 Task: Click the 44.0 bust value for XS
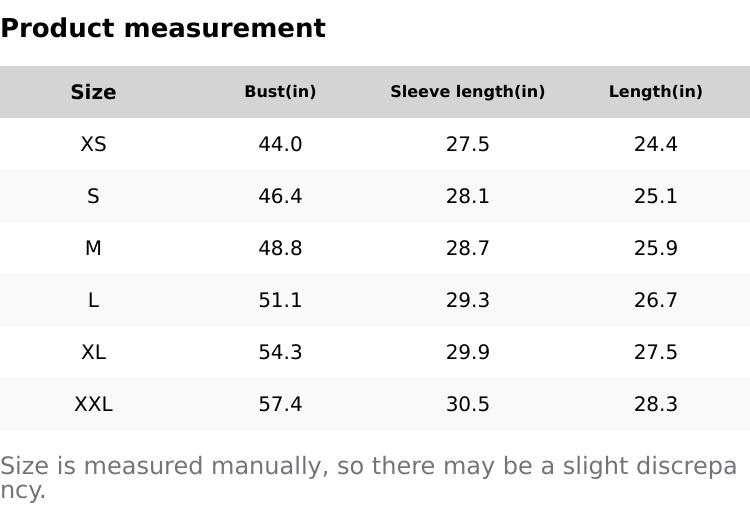point(280,144)
